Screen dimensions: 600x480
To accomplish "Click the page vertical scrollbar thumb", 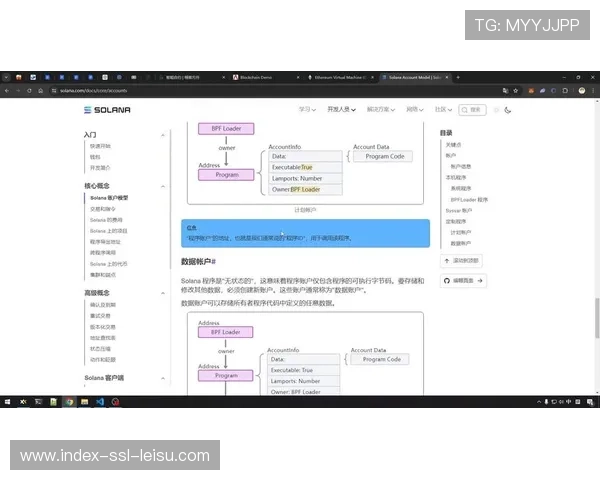I will tap(597, 318).
